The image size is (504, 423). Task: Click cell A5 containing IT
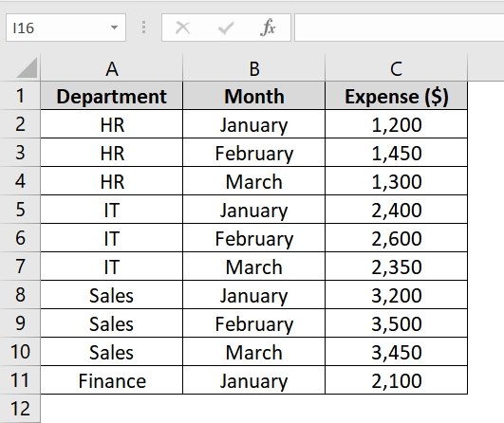(x=112, y=210)
